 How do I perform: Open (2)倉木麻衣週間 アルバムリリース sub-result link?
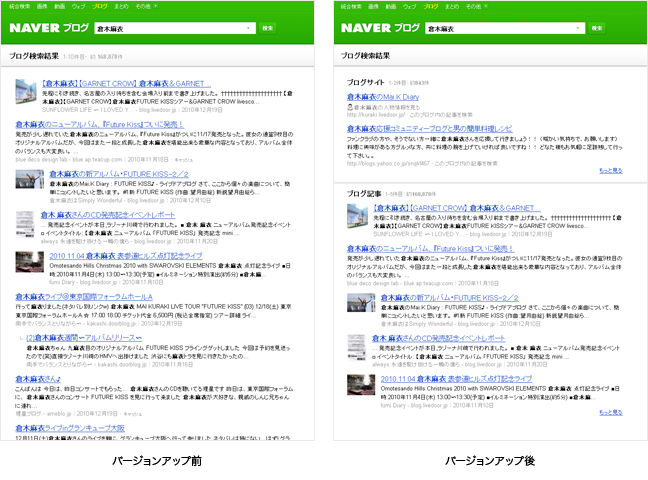pos(84,338)
